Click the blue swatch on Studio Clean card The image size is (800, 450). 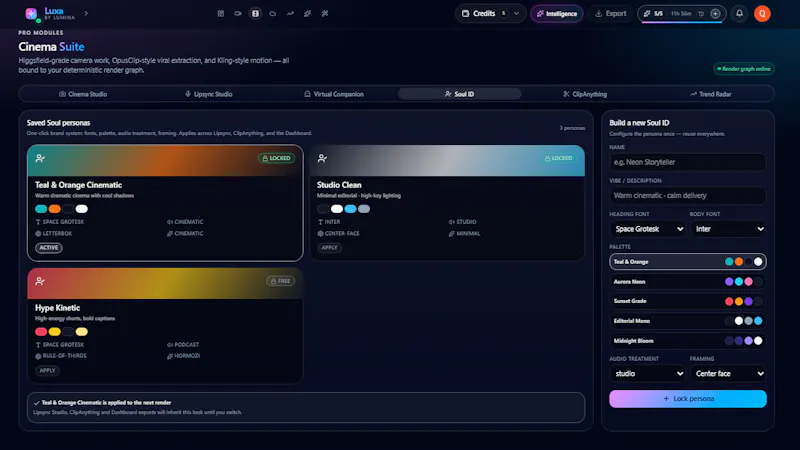pos(350,209)
